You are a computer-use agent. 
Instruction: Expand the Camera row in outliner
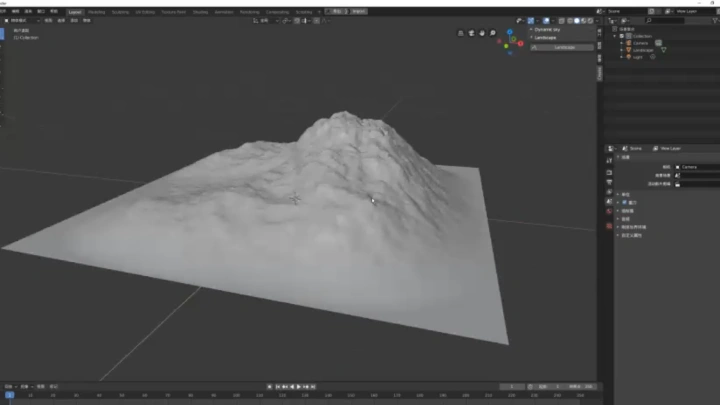tap(622, 43)
